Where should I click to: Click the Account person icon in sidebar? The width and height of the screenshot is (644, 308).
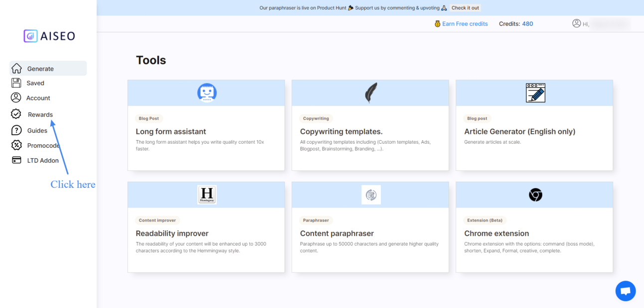click(15, 98)
